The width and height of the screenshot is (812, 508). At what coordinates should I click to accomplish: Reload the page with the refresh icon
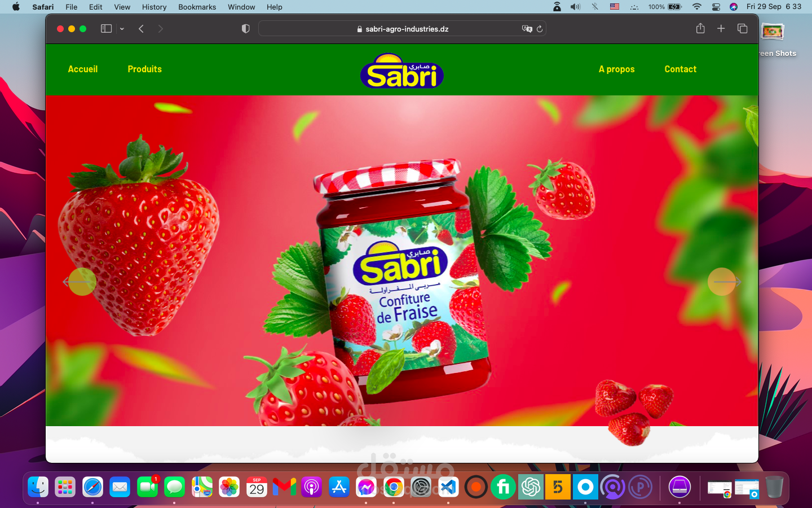click(540, 29)
